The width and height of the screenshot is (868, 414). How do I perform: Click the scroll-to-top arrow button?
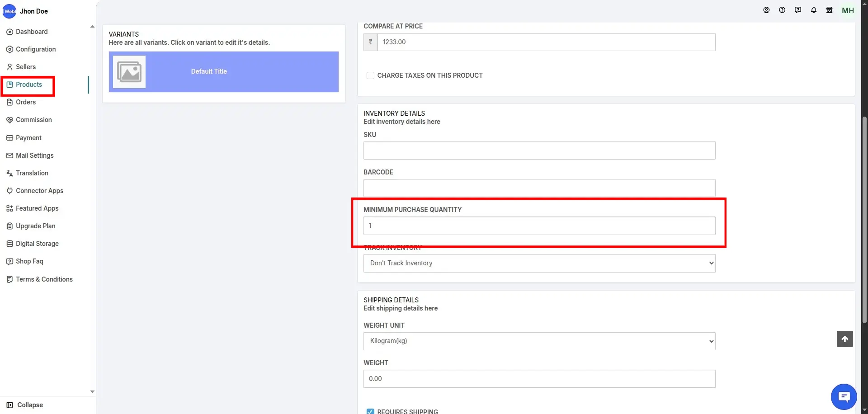[844, 339]
